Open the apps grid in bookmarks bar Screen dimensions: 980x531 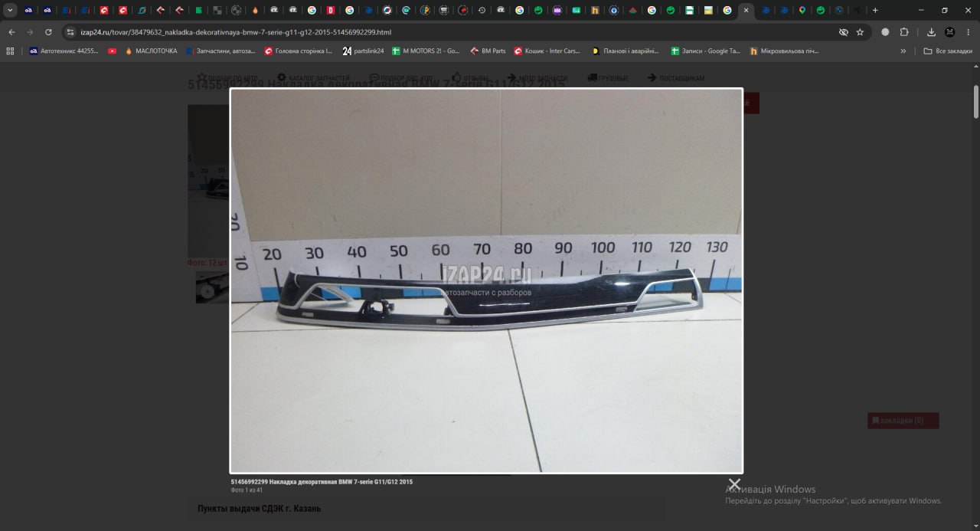click(x=10, y=51)
